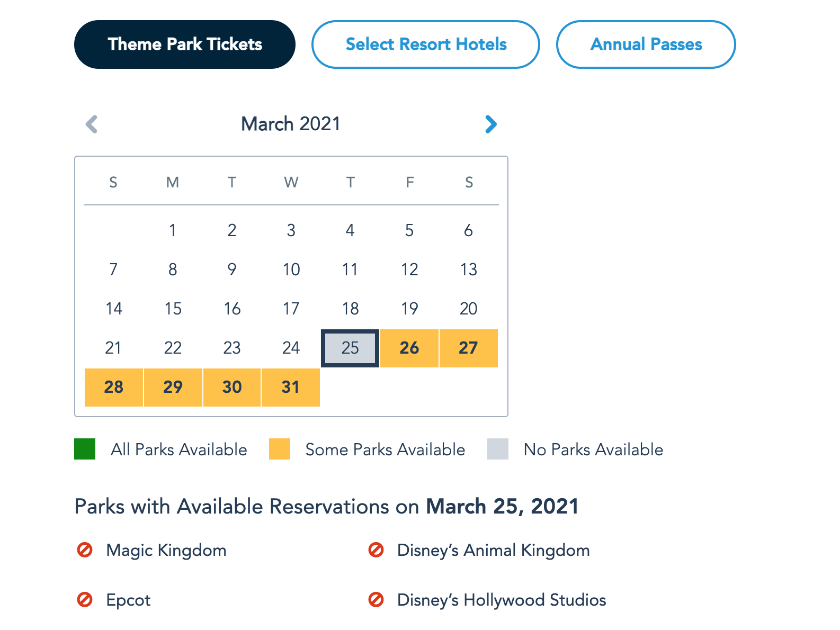Select March 25 on the calendar
This screenshot has width=840, height=630.
coord(350,348)
